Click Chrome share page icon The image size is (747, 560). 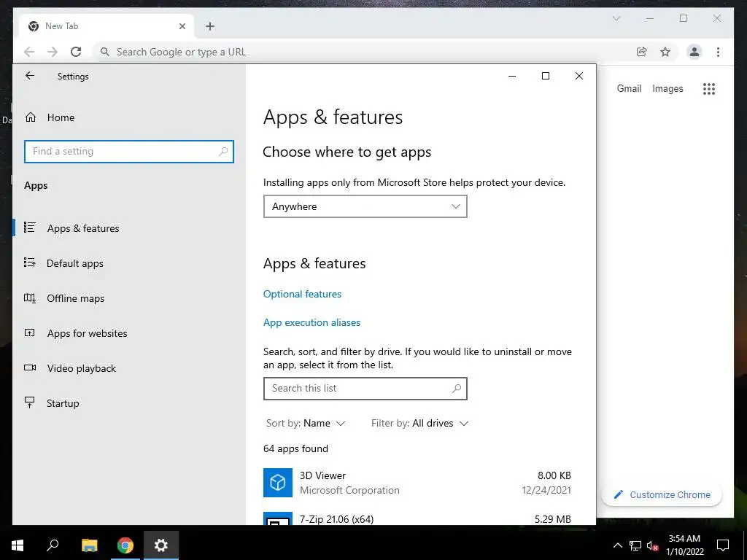pos(642,52)
